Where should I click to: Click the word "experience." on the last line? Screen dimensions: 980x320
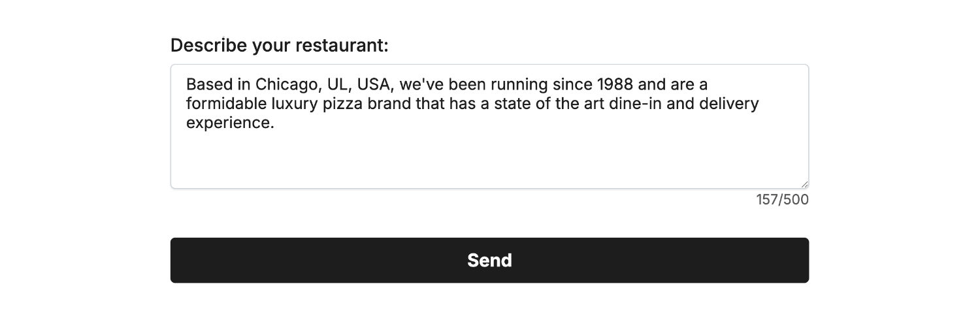pyautogui.click(x=230, y=123)
